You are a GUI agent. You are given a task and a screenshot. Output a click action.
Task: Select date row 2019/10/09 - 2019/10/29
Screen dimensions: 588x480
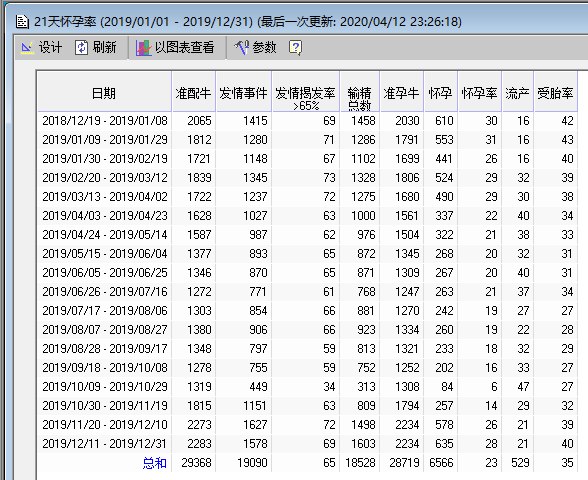105,387
